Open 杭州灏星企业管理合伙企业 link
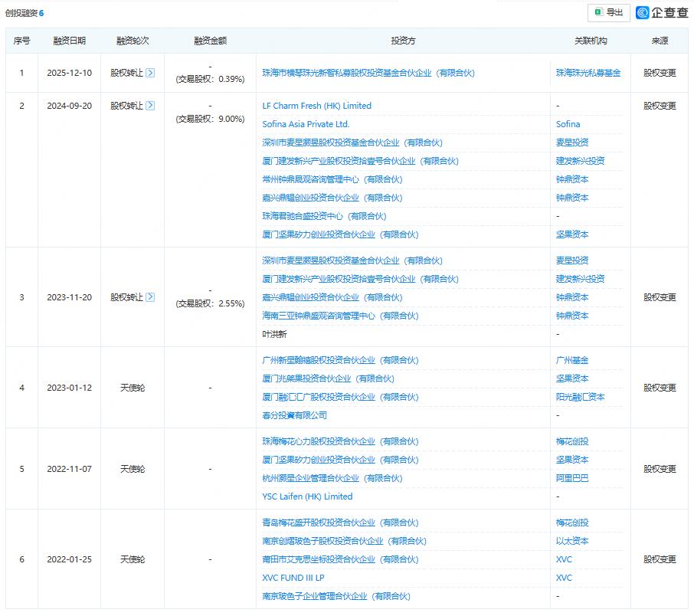This screenshot has height=616, width=694. point(332,478)
